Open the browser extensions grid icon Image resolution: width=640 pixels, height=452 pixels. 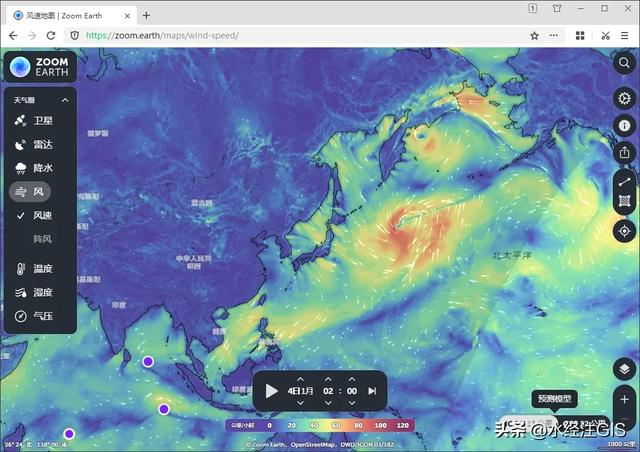(x=580, y=36)
